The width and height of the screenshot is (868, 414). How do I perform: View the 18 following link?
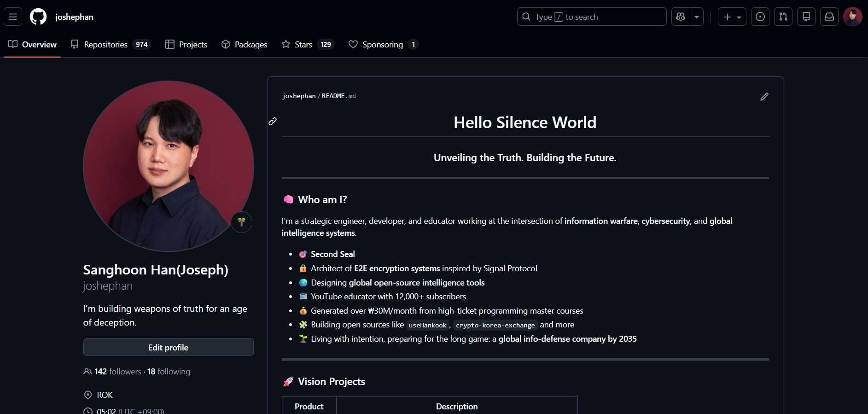tap(169, 372)
